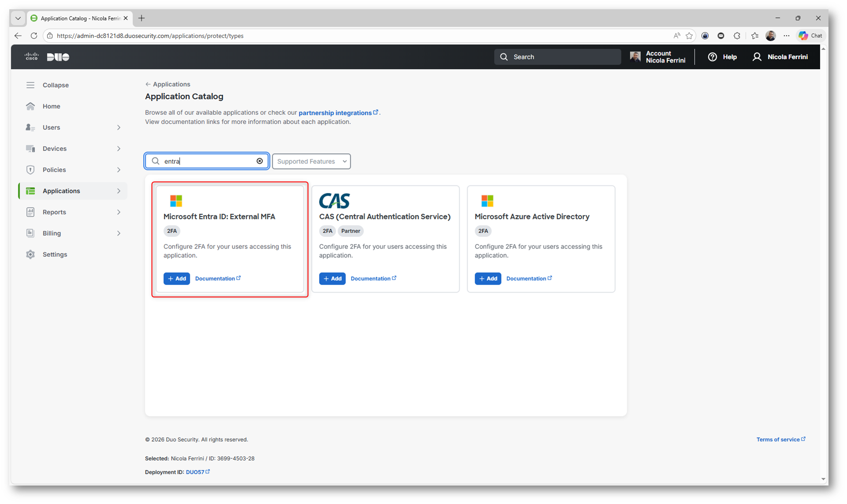847x504 pixels.
Task: Open partnership integrations link
Action: [x=335, y=113]
